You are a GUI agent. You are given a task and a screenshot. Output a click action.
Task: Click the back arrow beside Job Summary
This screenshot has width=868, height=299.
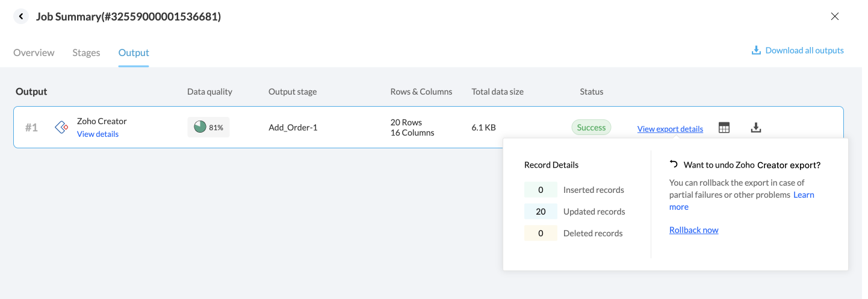[x=21, y=17]
